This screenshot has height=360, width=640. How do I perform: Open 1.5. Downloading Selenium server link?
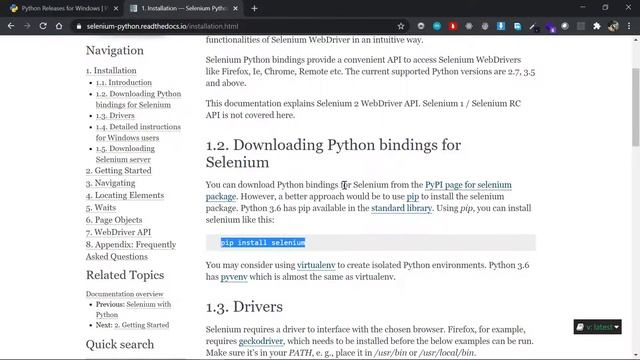125,154
